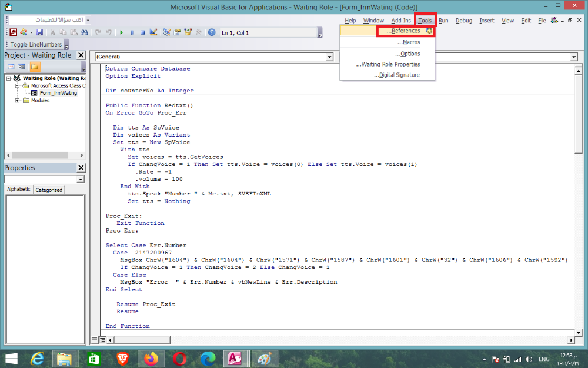Click the Insert Module toolbar icon
The width and height of the screenshot is (588, 368).
[x=24, y=32]
